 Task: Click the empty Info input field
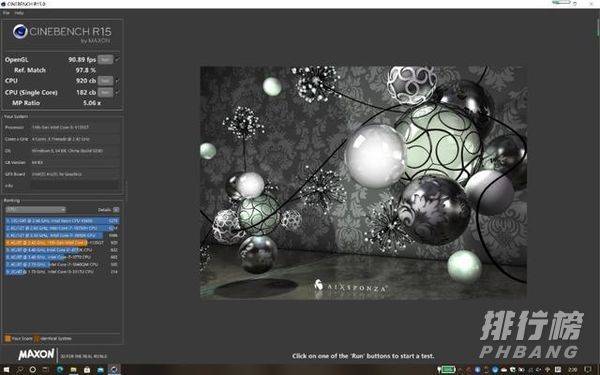tap(75, 185)
